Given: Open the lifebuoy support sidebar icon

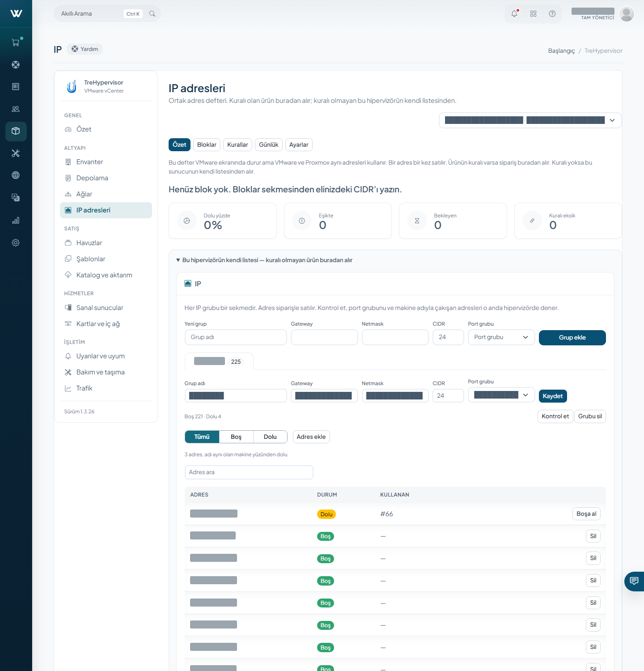Looking at the screenshot, I should [16, 64].
